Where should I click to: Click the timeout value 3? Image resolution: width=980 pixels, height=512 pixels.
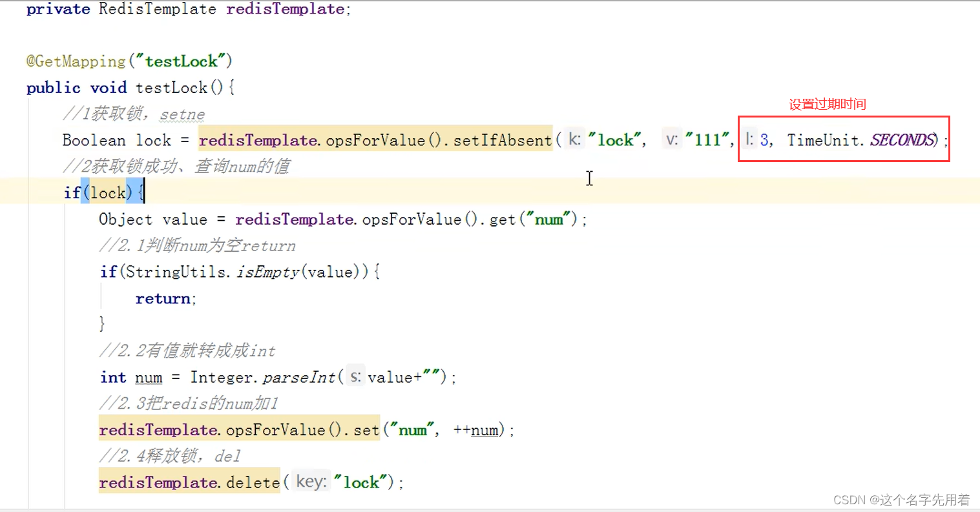764,140
